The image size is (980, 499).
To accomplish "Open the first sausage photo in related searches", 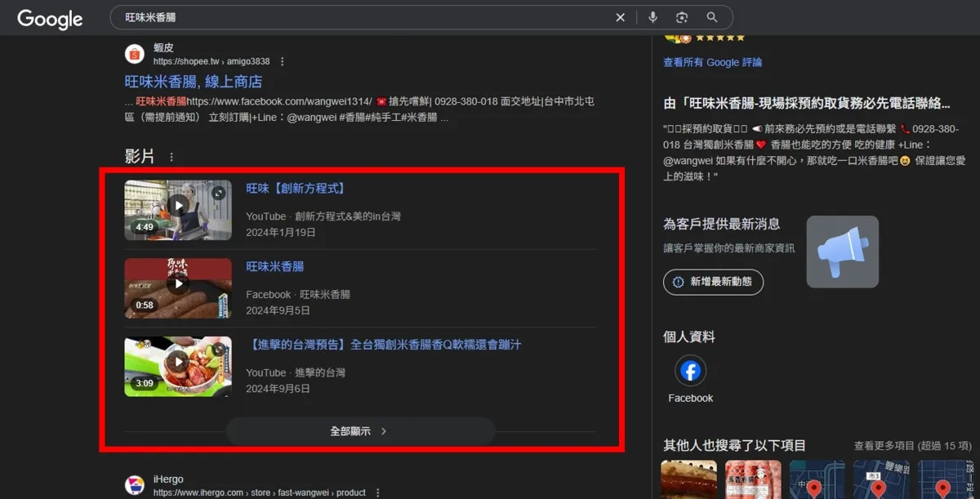I will (x=688, y=479).
